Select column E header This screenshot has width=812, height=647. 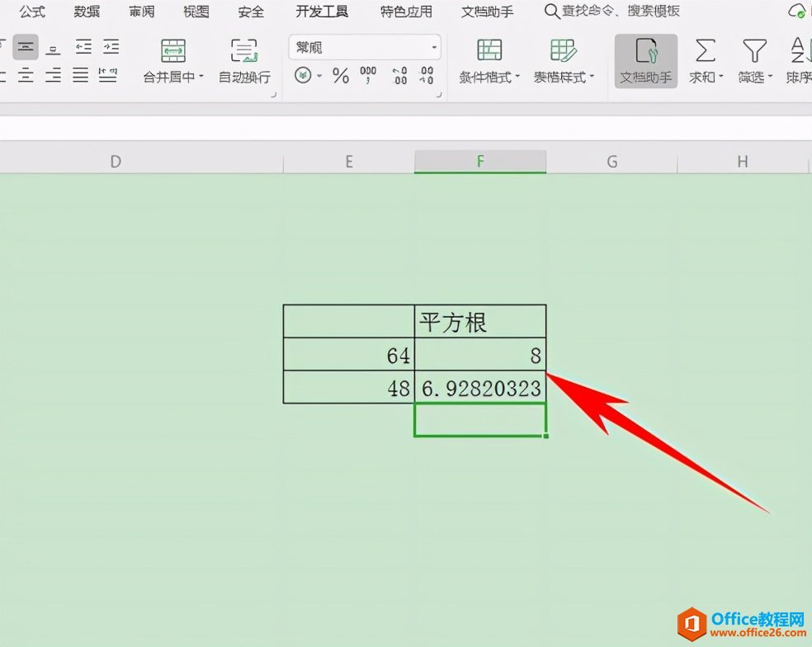(349, 162)
